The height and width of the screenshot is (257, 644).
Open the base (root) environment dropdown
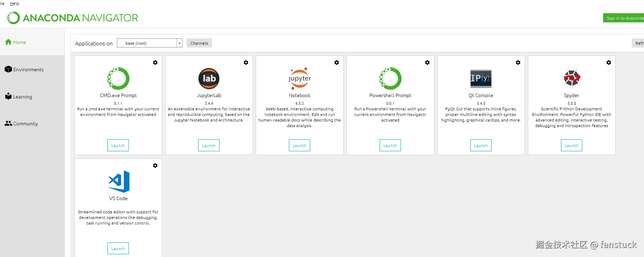click(149, 43)
